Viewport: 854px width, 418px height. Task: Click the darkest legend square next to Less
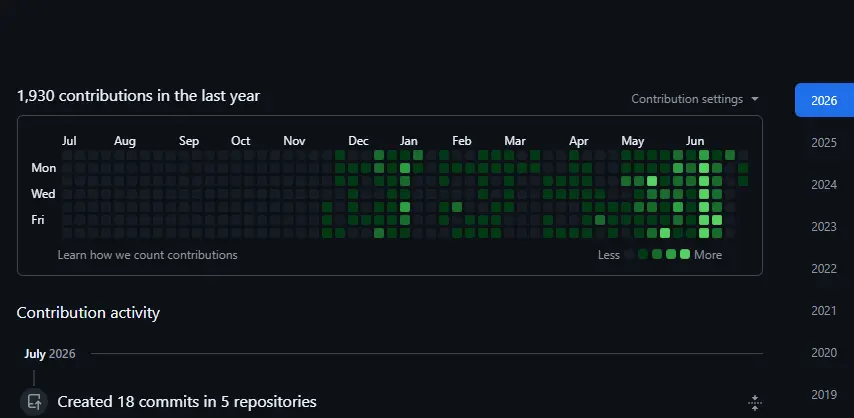pyautogui.click(x=630, y=255)
